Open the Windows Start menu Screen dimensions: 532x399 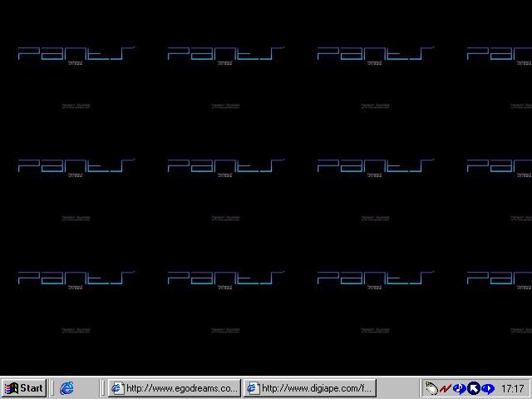point(24,388)
